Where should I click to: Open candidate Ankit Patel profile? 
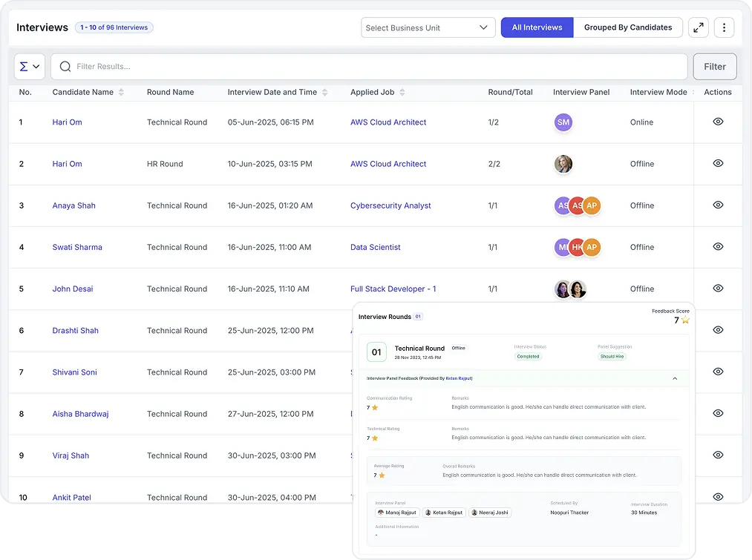pyautogui.click(x=71, y=497)
